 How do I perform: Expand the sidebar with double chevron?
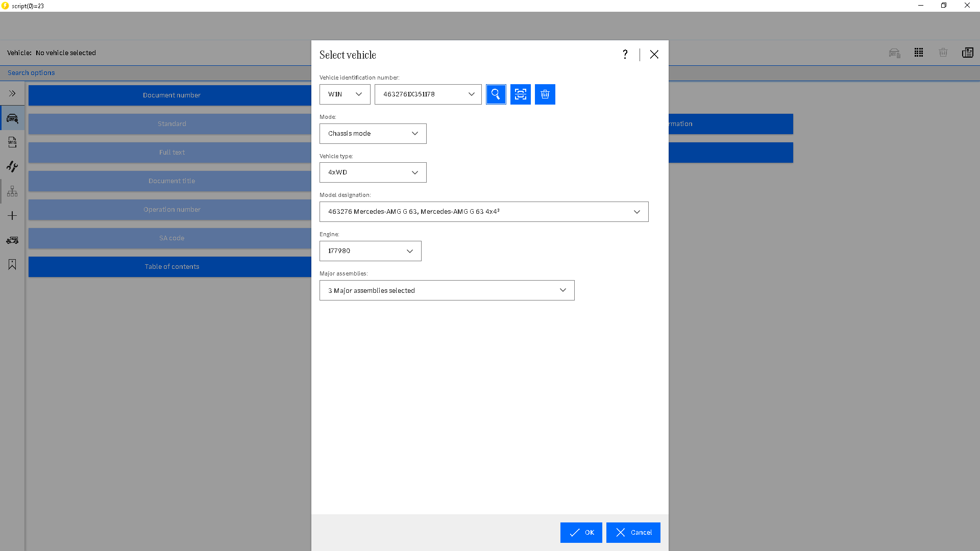pyautogui.click(x=12, y=93)
